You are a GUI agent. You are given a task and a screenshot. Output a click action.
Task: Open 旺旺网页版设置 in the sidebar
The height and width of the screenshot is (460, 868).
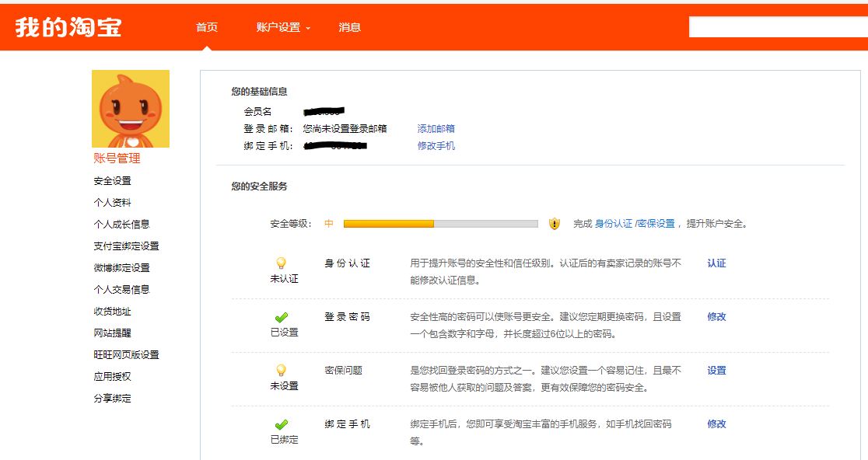pos(126,354)
